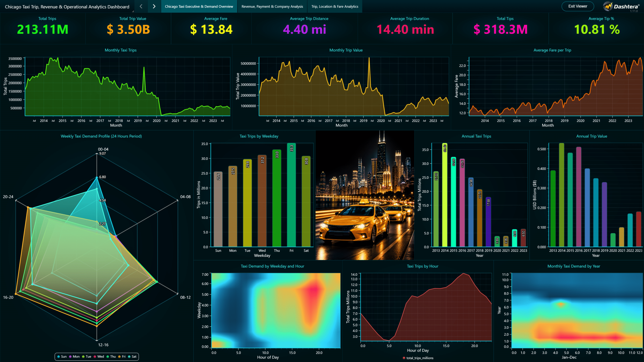Image resolution: width=644 pixels, height=362 pixels.
Task: Toggle Sat series in radar legend
Action: coord(132,356)
